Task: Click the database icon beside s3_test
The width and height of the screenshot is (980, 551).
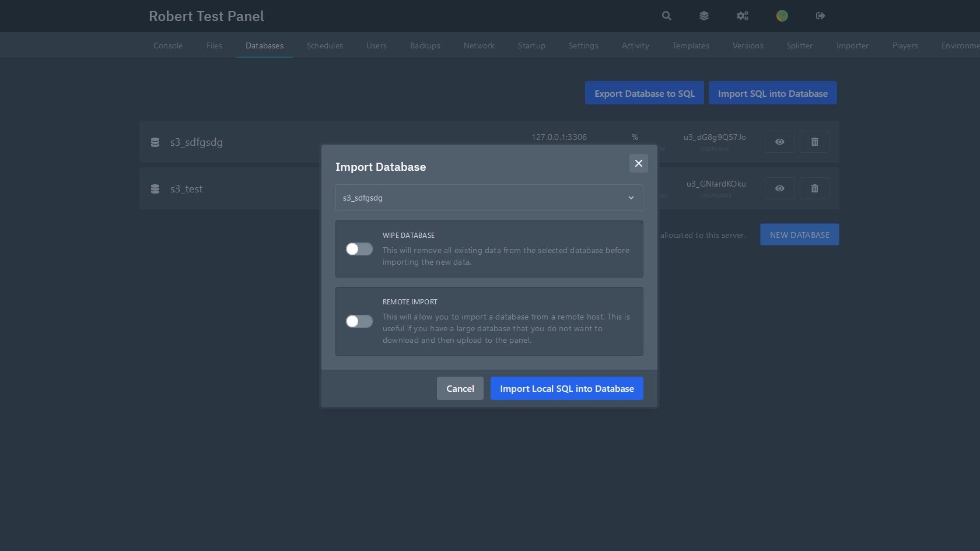Action: (x=155, y=189)
